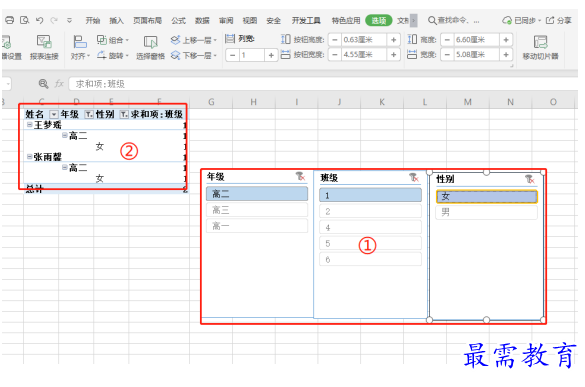This screenshot has height=387, width=585.
Task: Increase slicer 宽度 width value
Action: pyautogui.click(x=506, y=55)
